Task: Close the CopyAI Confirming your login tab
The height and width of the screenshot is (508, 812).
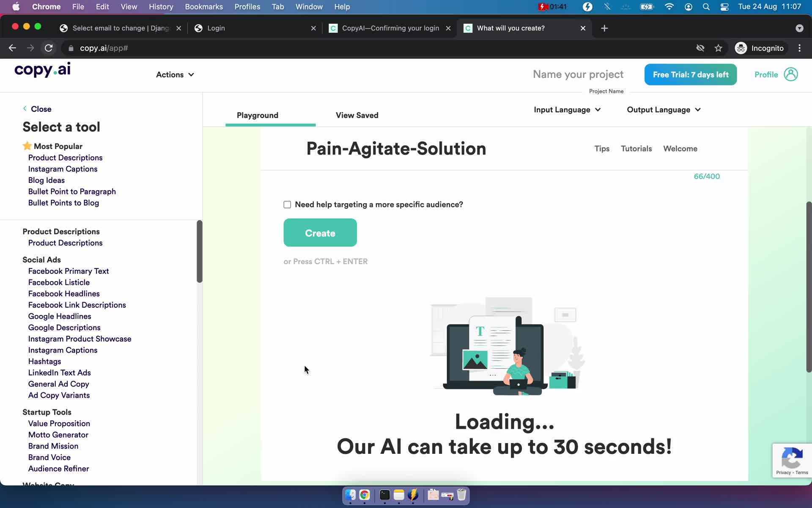Action: click(448, 28)
